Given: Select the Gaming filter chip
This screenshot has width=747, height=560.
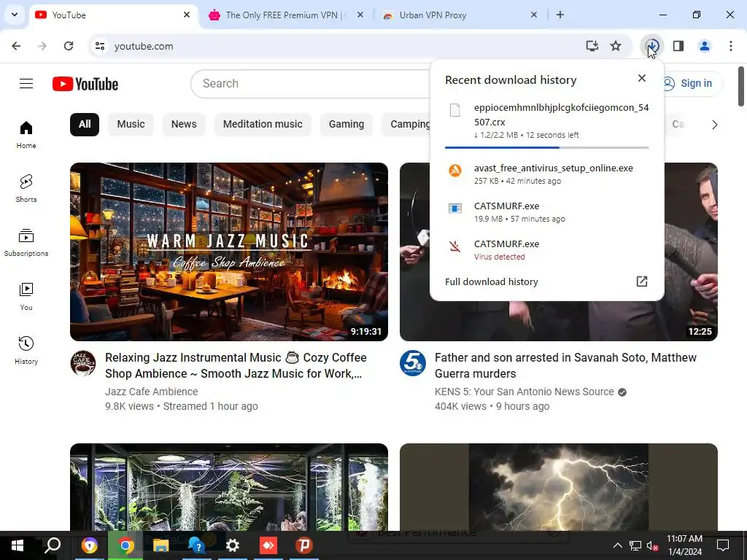Looking at the screenshot, I should point(347,124).
